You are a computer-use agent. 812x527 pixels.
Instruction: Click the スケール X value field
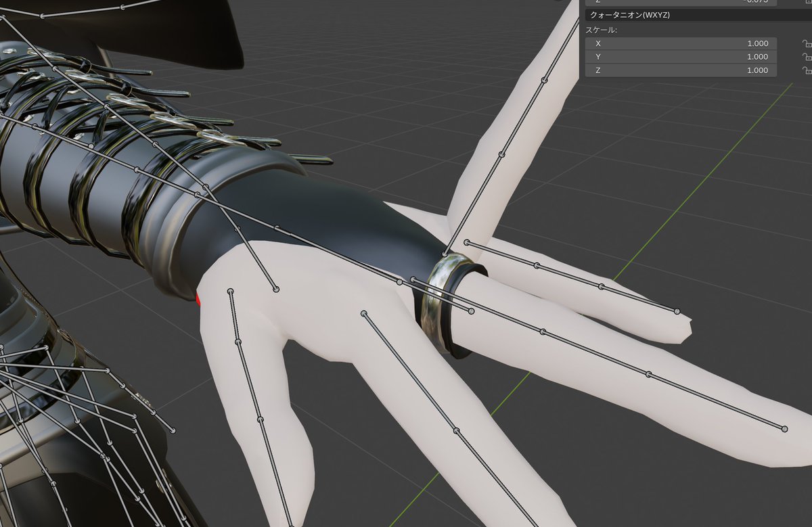point(681,43)
